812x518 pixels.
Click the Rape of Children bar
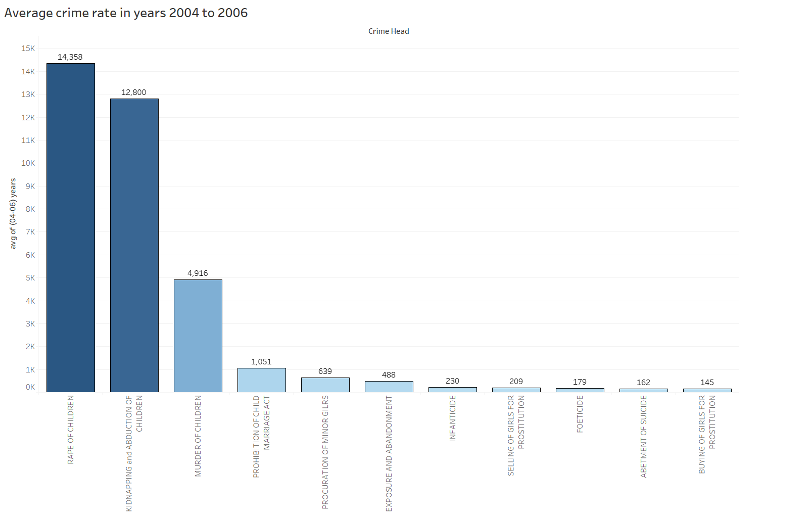[71, 227]
